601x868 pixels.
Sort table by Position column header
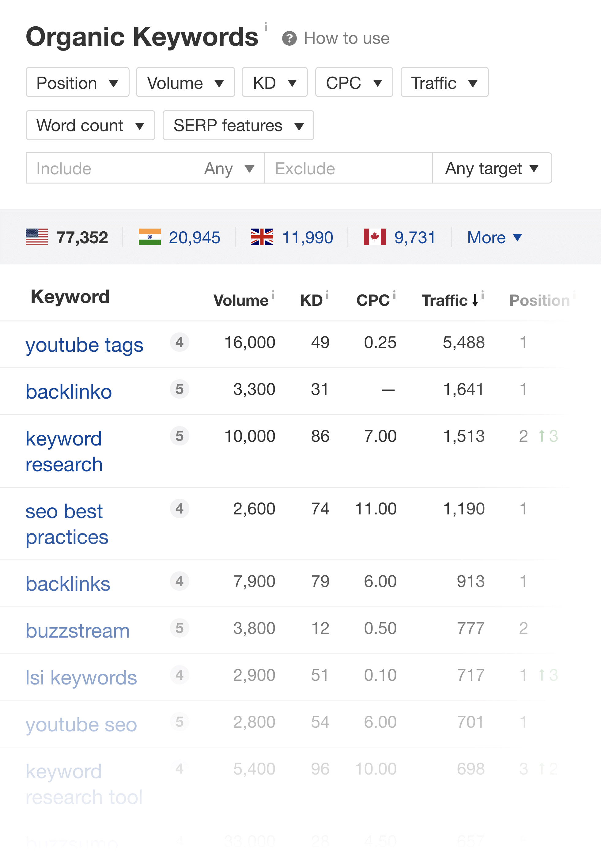pos(539,301)
